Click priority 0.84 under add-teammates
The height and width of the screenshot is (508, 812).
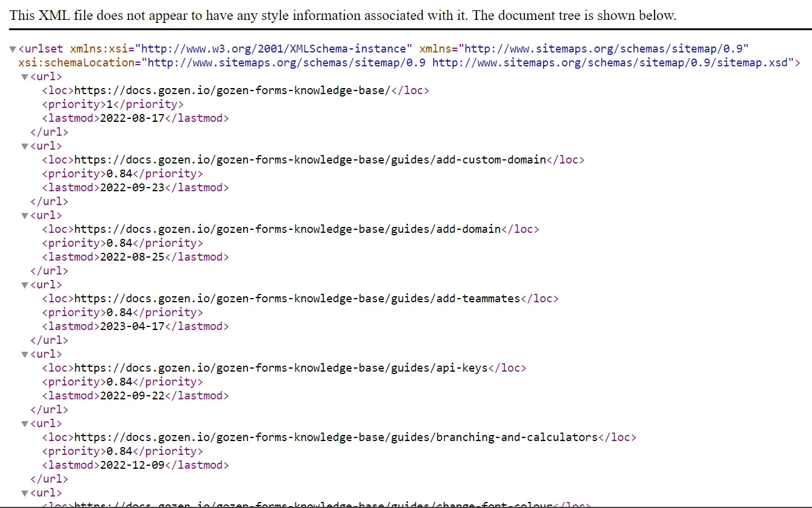pos(119,313)
